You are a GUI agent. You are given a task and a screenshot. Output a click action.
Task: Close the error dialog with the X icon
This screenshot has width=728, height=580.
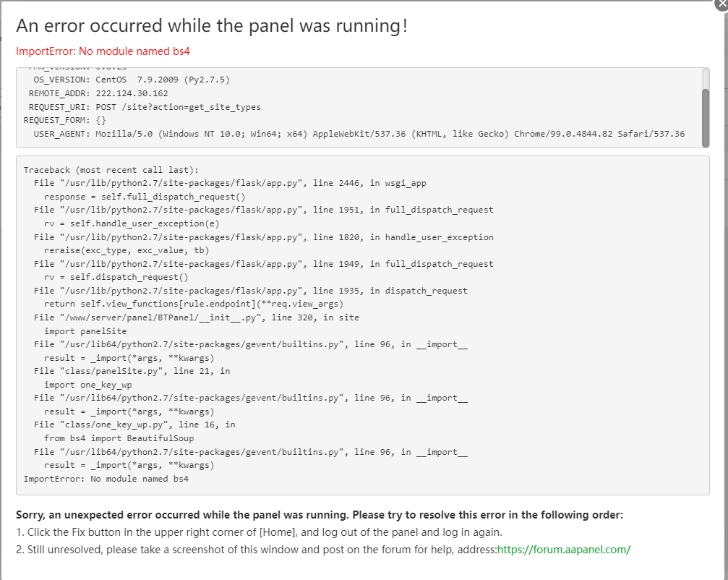pos(721,3)
